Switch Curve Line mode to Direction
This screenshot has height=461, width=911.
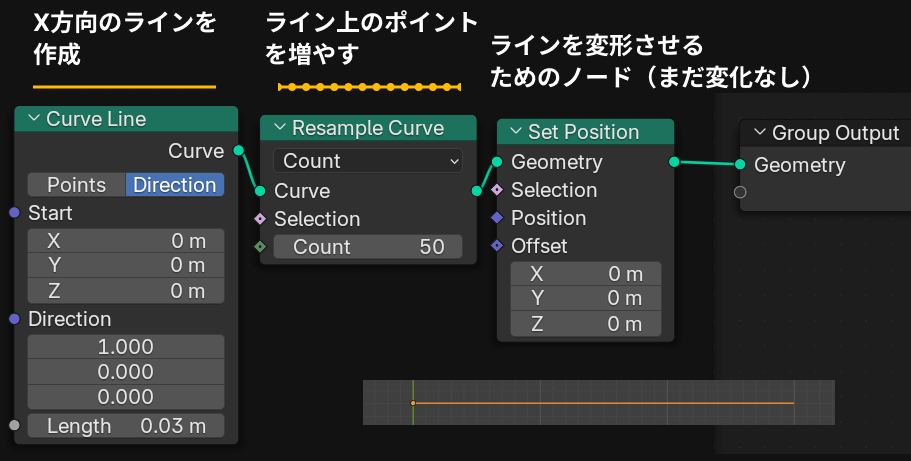(x=174, y=185)
